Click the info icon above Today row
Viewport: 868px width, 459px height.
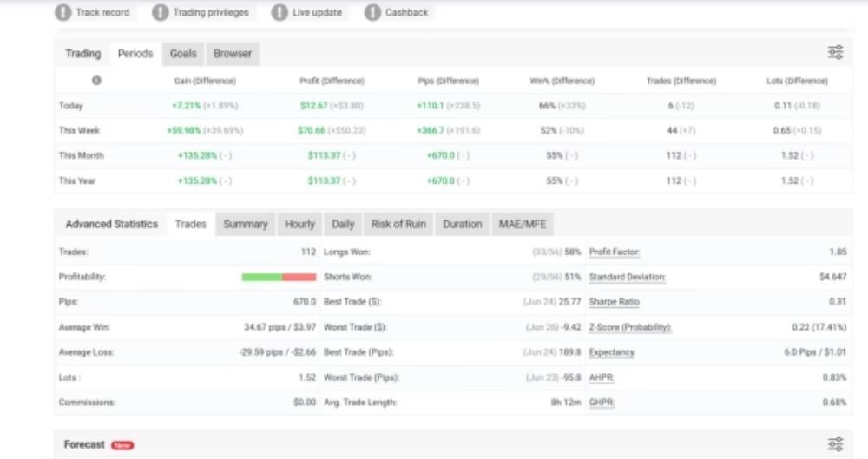tap(95, 81)
